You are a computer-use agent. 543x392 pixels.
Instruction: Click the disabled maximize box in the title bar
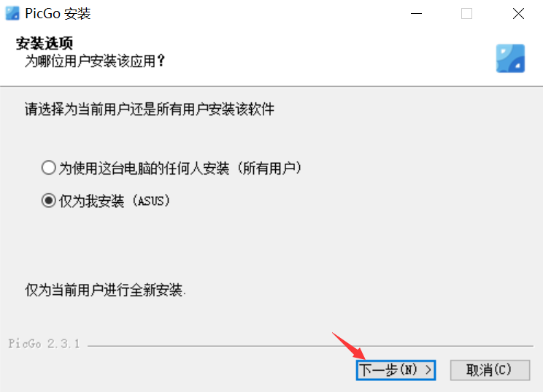point(466,14)
